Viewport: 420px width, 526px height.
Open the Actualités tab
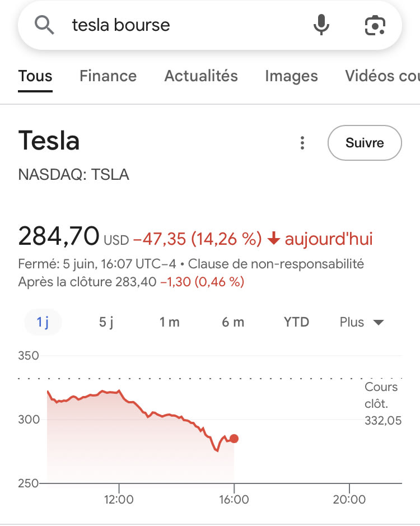click(201, 76)
